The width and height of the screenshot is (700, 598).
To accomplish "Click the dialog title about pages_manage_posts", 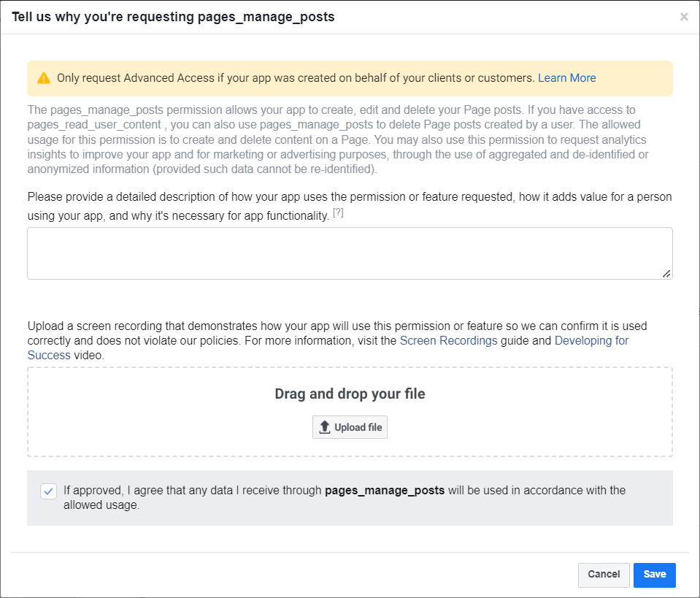I will tap(173, 17).
